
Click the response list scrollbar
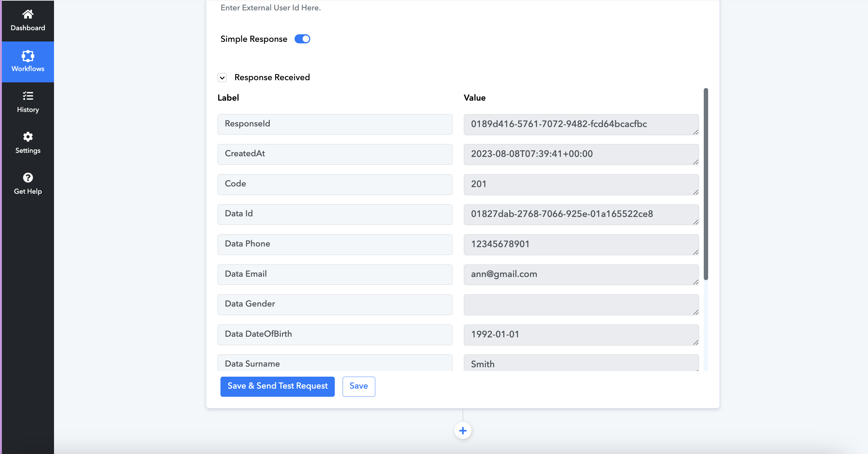pyautogui.click(x=706, y=184)
